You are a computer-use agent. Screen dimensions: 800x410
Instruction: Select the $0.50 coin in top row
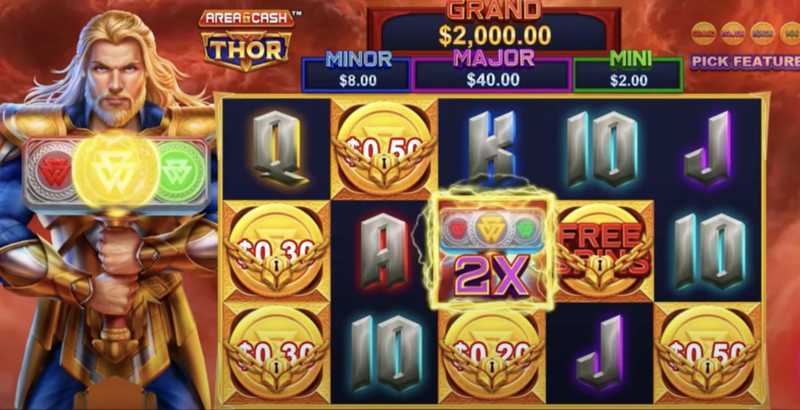click(384, 149)
